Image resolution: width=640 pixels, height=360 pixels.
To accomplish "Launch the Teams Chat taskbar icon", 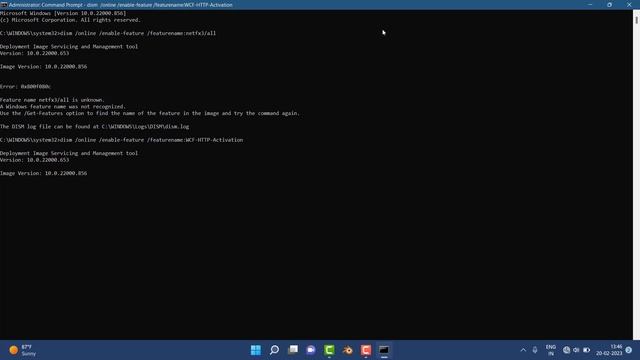I will pyautogui.click(x=311, y=350).
